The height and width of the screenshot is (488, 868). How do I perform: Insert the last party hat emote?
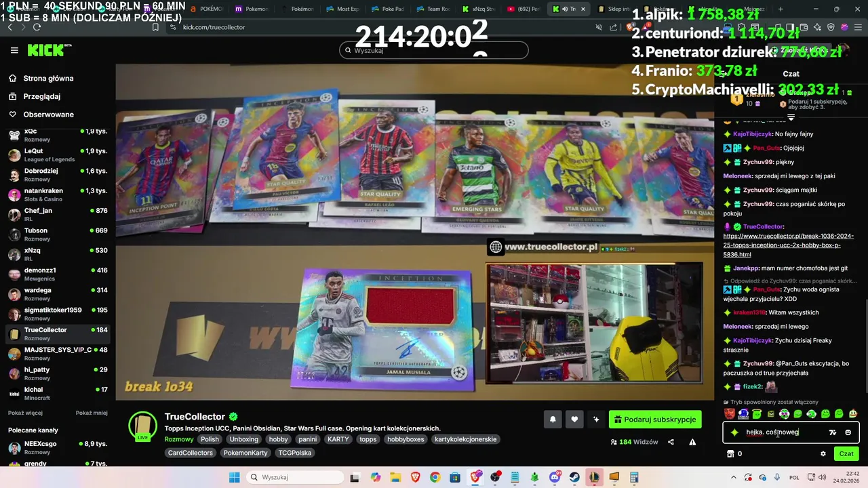click(853, 413)
